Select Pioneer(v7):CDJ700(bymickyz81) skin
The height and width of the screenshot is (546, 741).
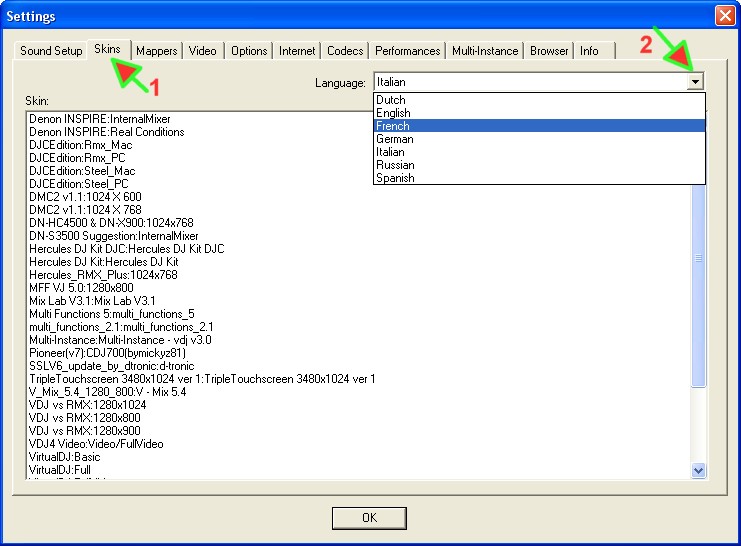point(107,353)
